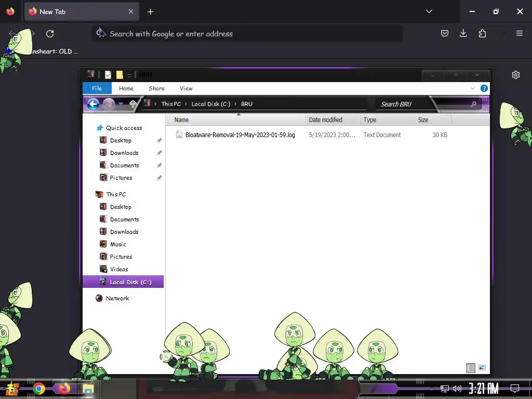Viewport: 532px width, 399px height.
Task: Focus the Firefox address search bar
Action: [247, 34]
